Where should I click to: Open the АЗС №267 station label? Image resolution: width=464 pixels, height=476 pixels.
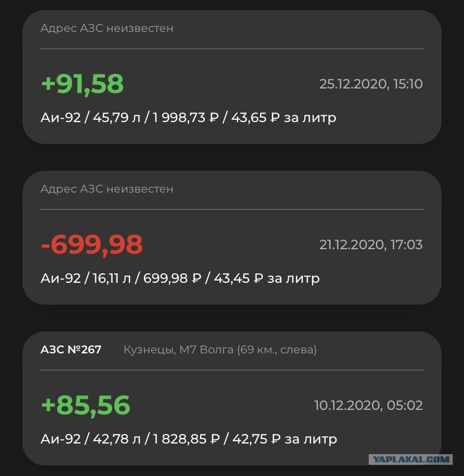(x=71, y=349)
